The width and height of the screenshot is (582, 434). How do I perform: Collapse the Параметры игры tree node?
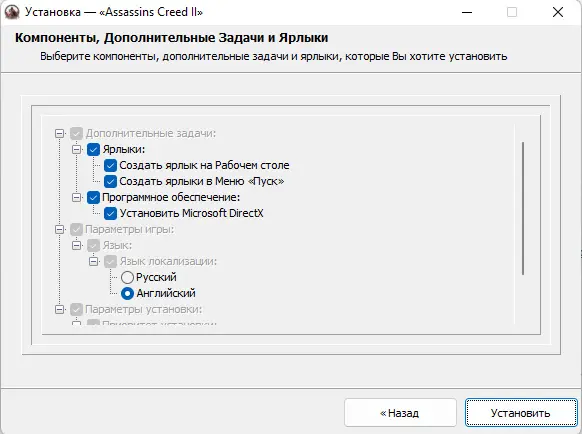tap(59, 229)
